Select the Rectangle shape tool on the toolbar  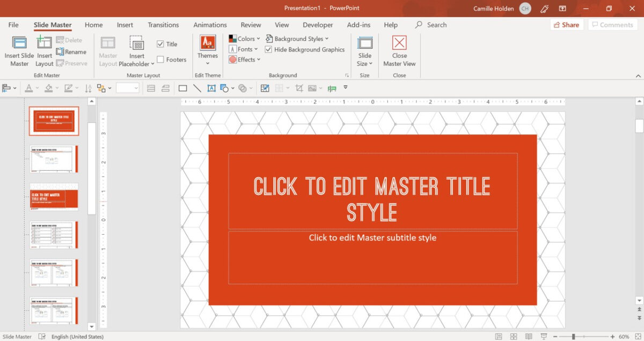(182, 88)
